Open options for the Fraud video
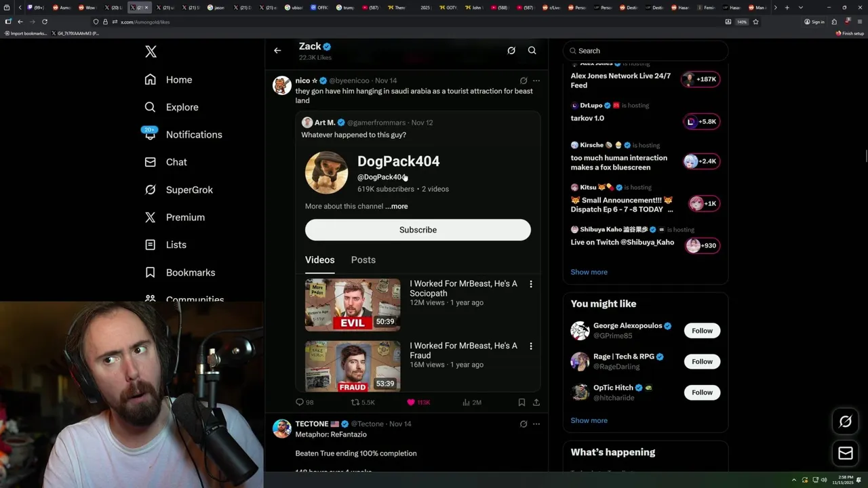The width and height of the screenshot is (868, 488). pos(531,346)
